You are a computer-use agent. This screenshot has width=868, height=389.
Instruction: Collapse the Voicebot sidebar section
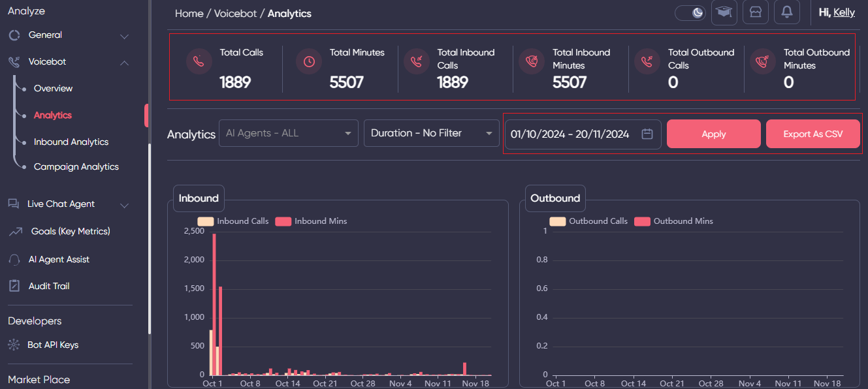point(124,62)
